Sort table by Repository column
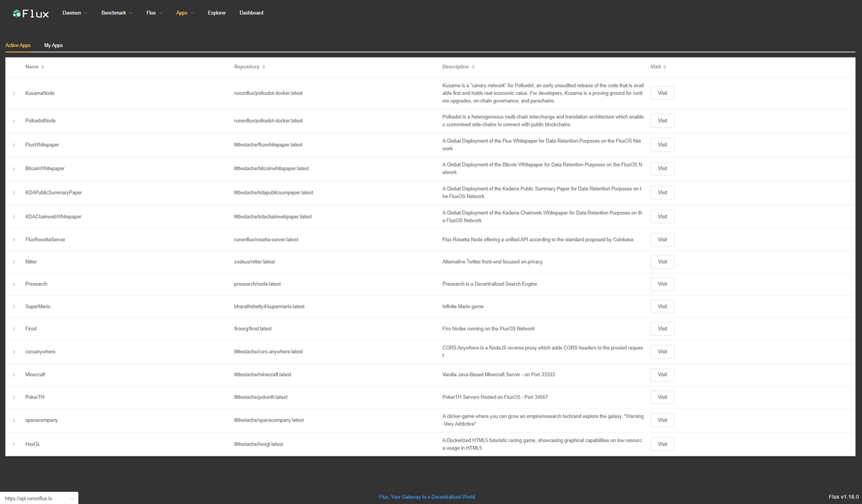Viewport: 862px width, 504px height. click(264, 67)
